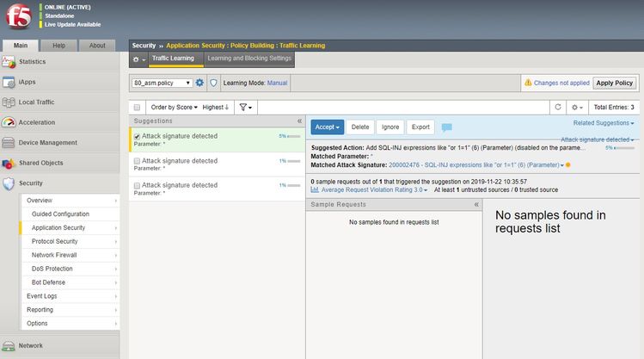Click the orange dot after matched signature
Viewport: 644px width, 359px height.
pos(568,165)
